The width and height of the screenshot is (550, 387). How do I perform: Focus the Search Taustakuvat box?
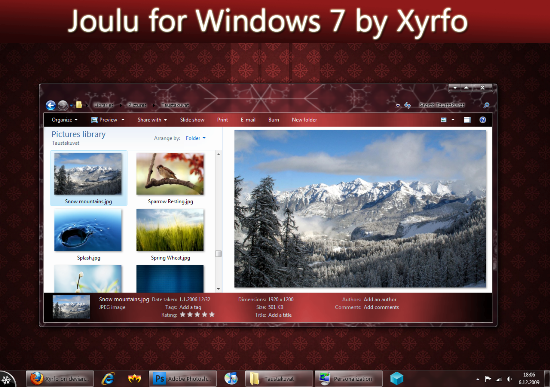pyautogui.click(x=442, y=105)
